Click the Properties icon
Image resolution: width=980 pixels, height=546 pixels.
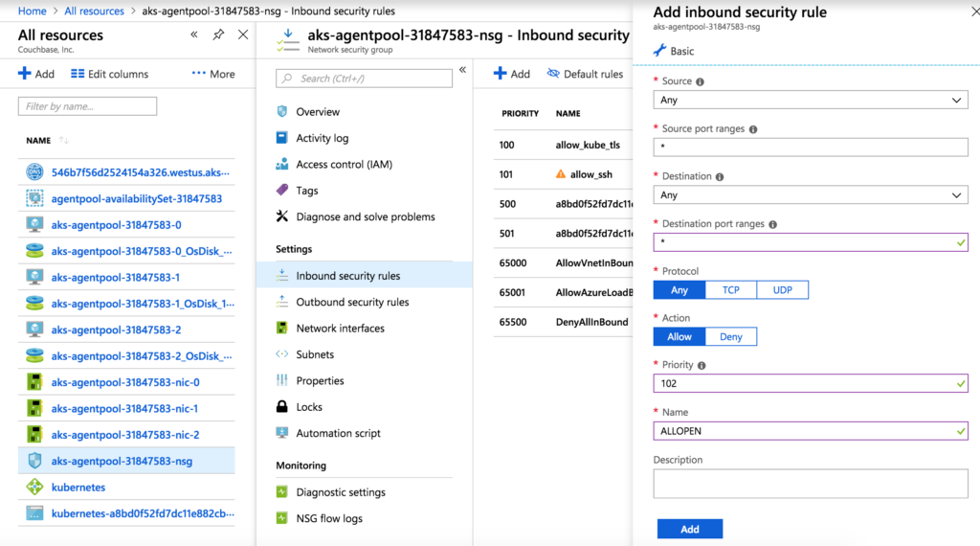tap(282, 380)
